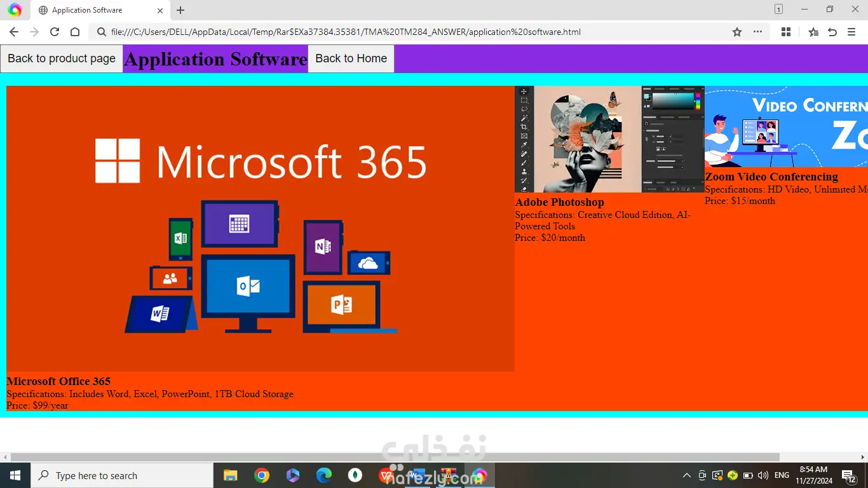Open the browser home page icon

(x=75, y=32)
